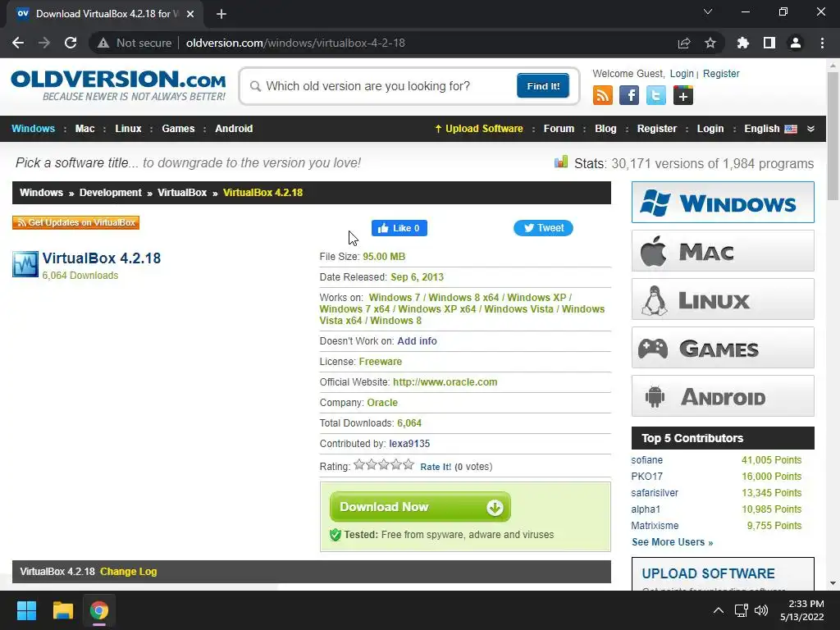Image resolution: width=840 pixels, height=630 pixels.
Task: Open the Games sidebar category banner
Action: coord(723,348)
